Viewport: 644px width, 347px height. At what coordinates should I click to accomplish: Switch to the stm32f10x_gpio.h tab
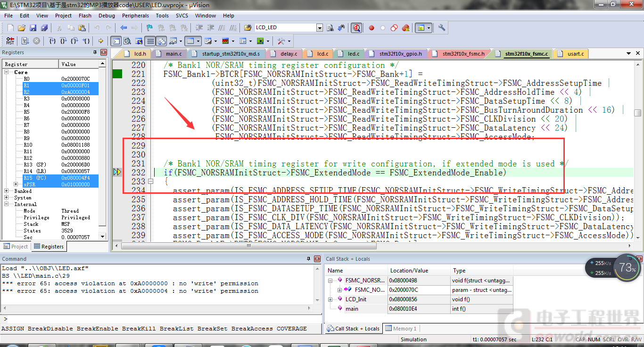pyautogui.click(x=396, y=54)
